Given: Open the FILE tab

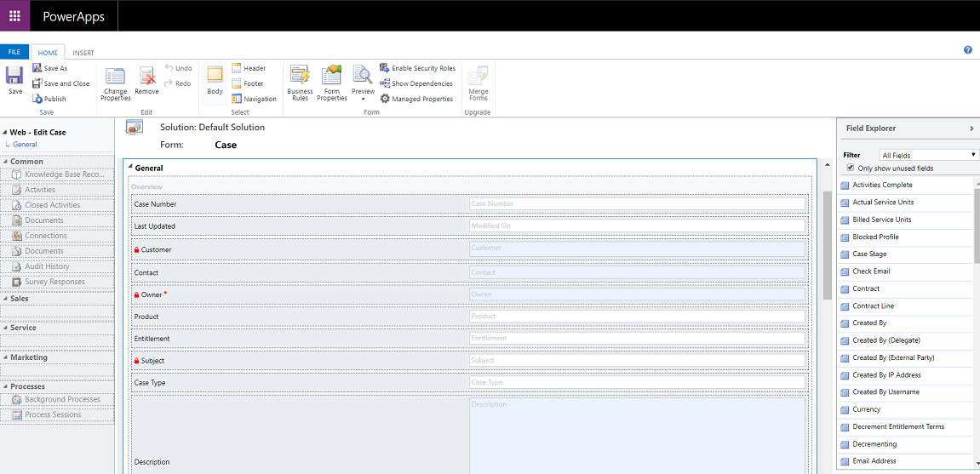Looking at the screenshot, I should tap(14, 53).
